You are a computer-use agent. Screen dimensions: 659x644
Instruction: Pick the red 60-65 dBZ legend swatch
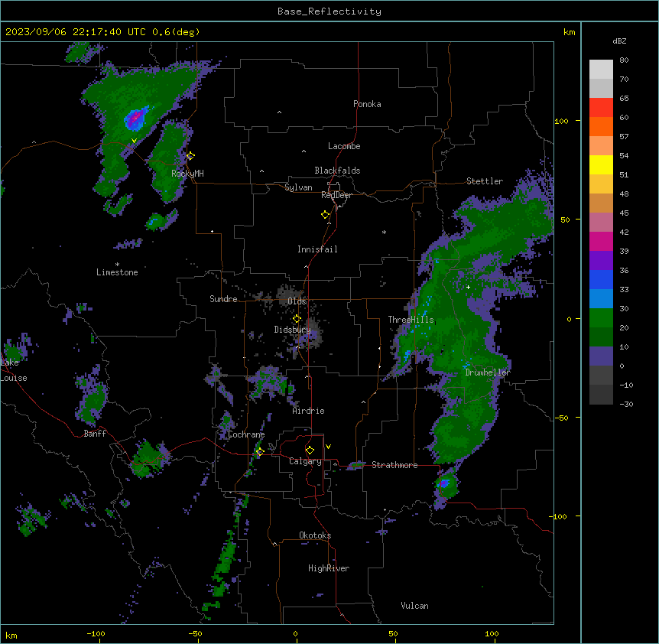pyautogui.click(x=601, y=108)
